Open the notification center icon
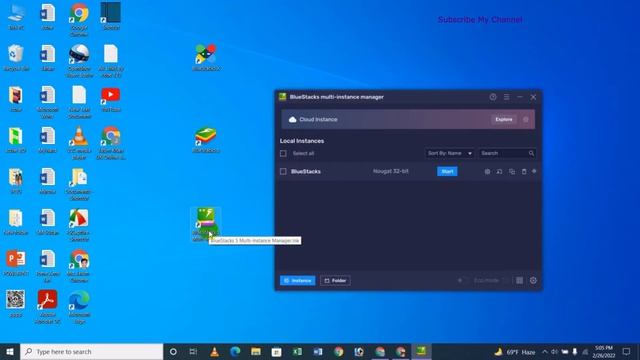This screenshot has width=640, height=360. point(627,351)
